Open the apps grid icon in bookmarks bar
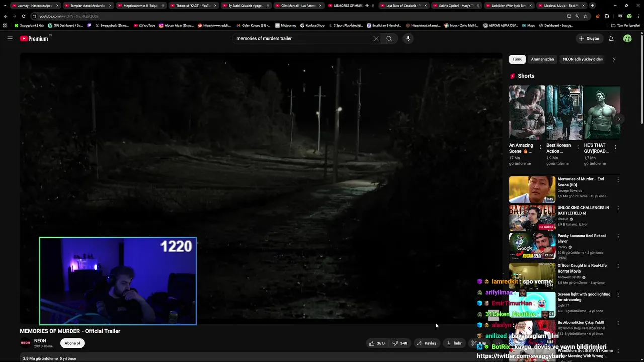 point(5,25)
